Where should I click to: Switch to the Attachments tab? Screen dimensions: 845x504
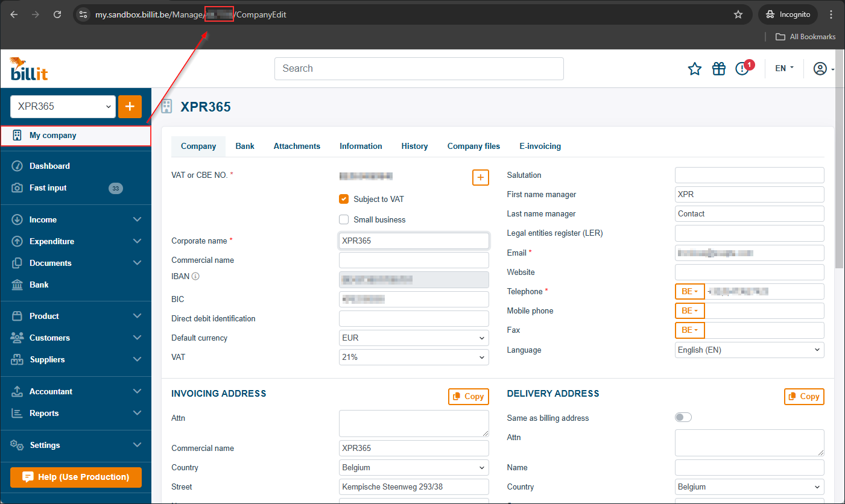(x=297, y=146)
